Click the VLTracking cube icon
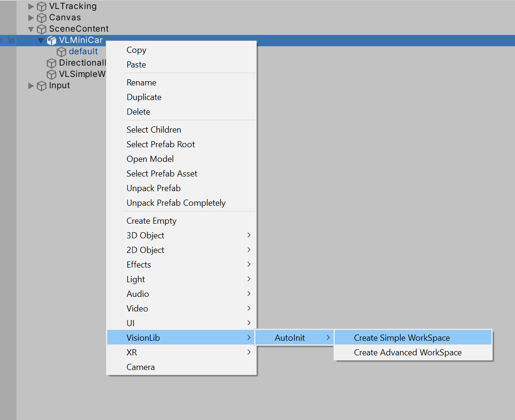The image size is (515, 420). (x=42, y=7)
